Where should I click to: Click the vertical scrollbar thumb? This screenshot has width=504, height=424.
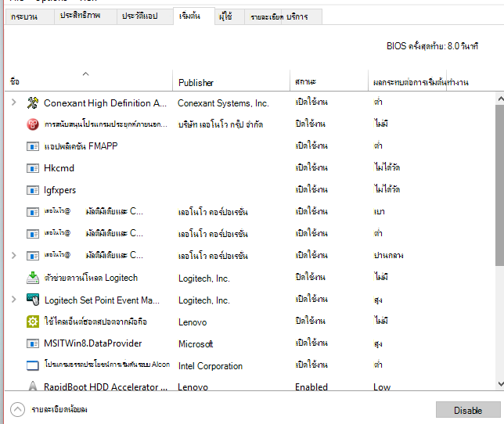point(500,185)
